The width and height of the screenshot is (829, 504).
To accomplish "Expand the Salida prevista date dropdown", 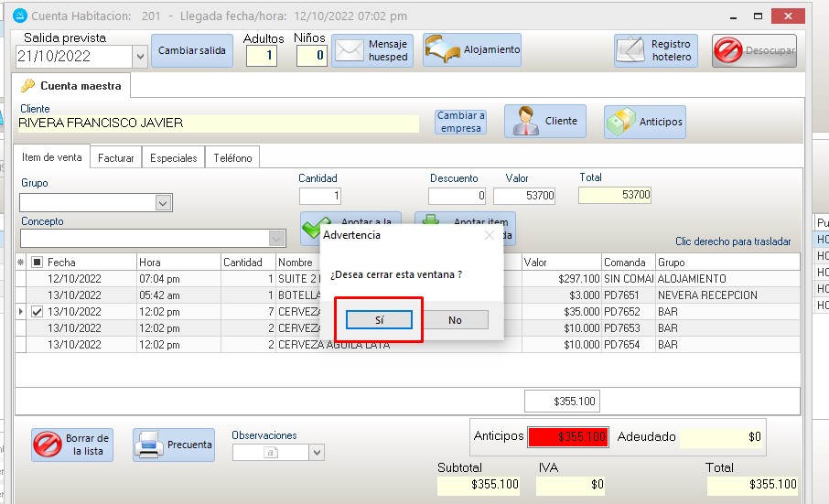I will (x=140, y=56).
